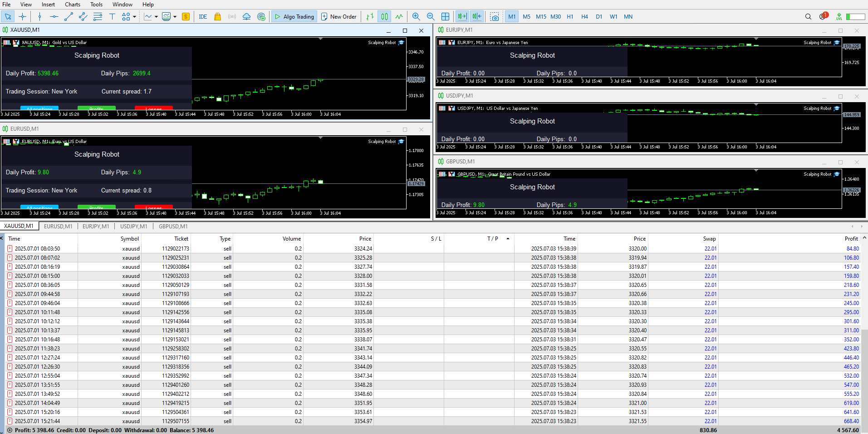Switch chart to candlestick mode
Screen dimensions: 868x434
(384, 17)
